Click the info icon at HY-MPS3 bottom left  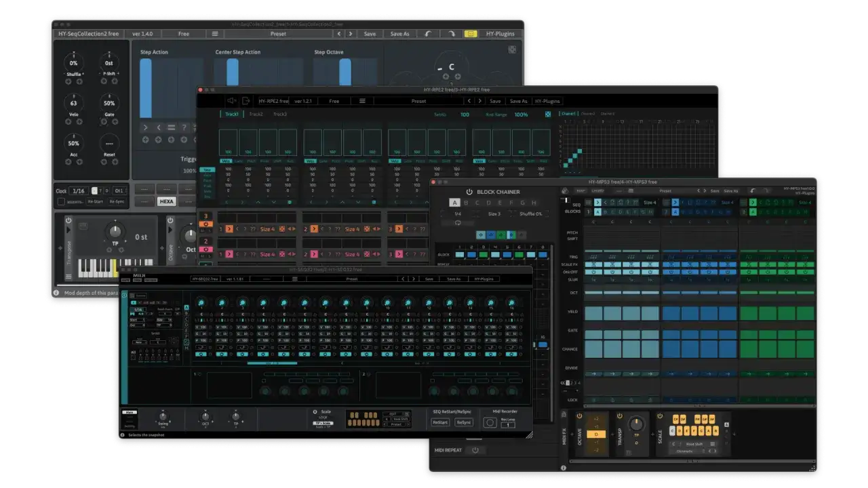click(563, 468)
